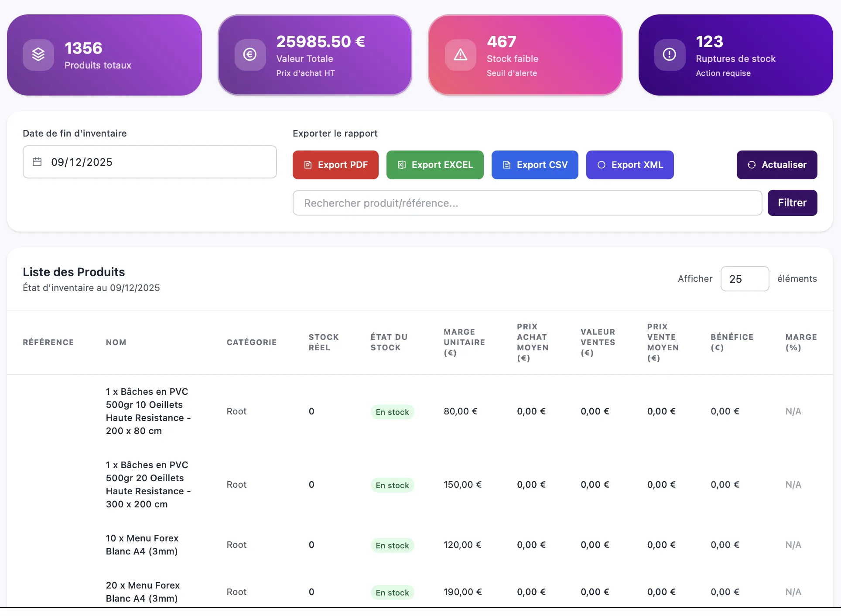841x616 pixels.
Task: Select the Bâches en PVC 200 x 80 cm row
Action: (420, 411)
